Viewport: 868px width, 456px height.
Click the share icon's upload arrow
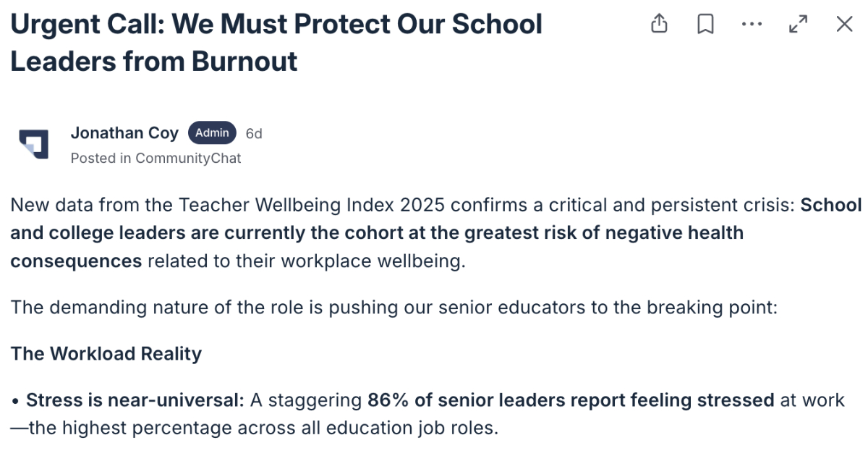click(x=659, y=24)
